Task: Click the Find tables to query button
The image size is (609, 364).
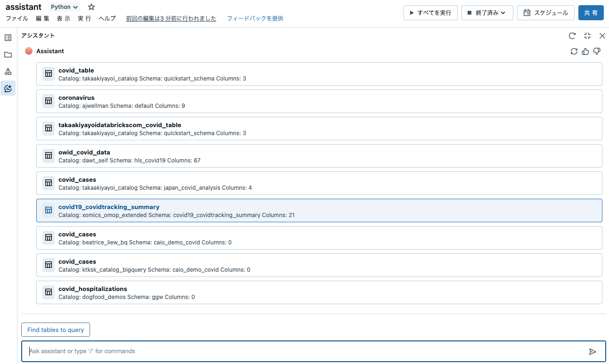Action: click(55, 330)
